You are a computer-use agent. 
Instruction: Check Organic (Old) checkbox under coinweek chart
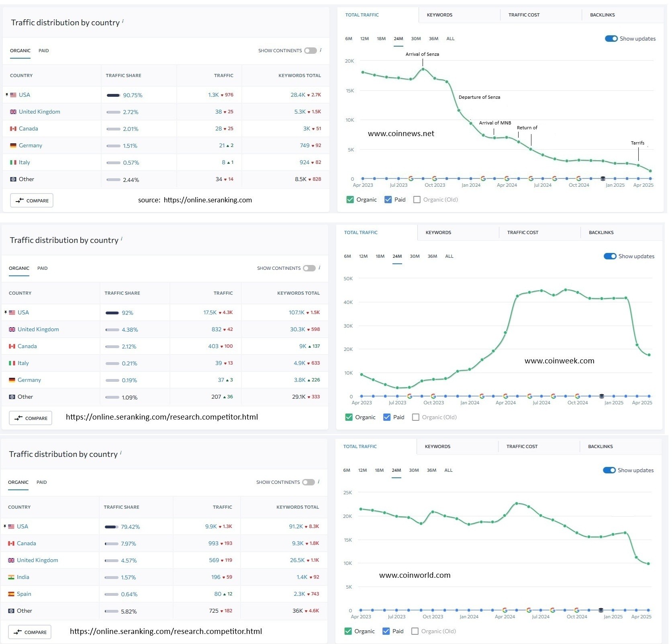pyautogui.click(x=415, y=417)
